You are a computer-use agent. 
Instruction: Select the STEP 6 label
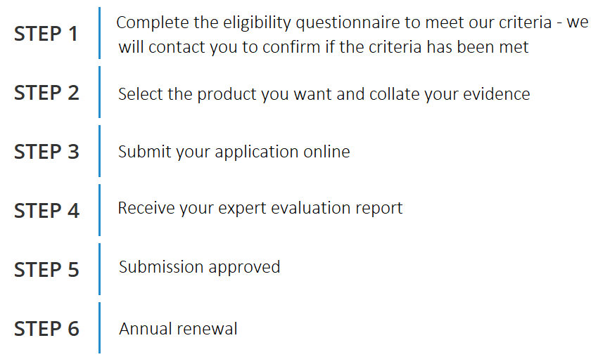[x=46, y=329]
